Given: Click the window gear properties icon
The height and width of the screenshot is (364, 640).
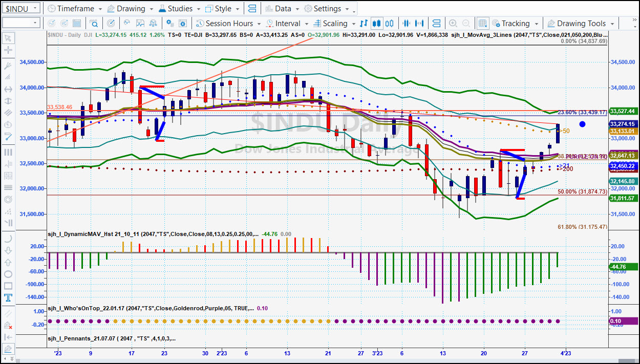Looking at the screenshot, I should point(183,23).
